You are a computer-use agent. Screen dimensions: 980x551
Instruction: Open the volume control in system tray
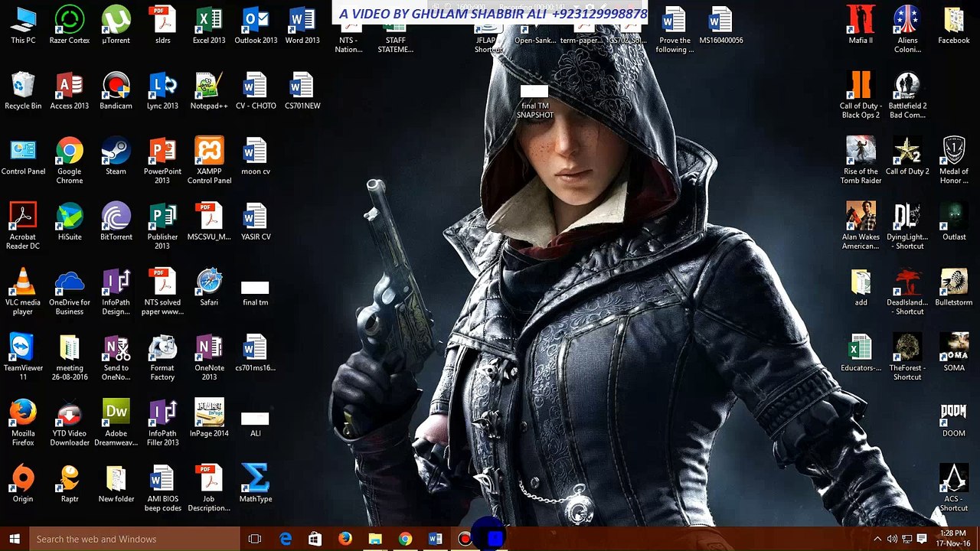click(892, 539)
